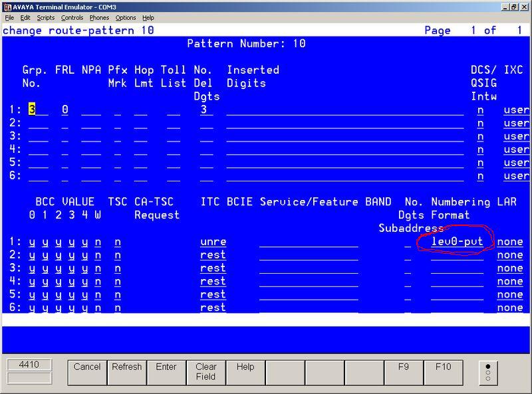Click the 'Page 1 of 1' indicator text
The image size is (532, 394).
click(473, 31)
